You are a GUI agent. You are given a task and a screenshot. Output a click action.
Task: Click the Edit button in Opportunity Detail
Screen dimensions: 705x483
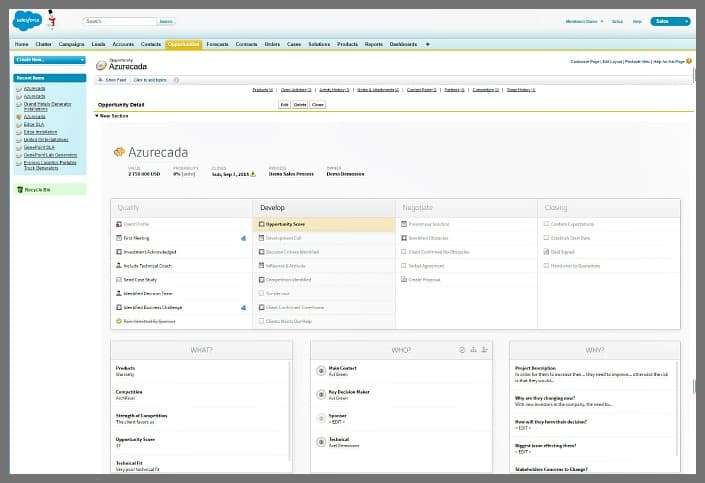(x=284, y=104)
